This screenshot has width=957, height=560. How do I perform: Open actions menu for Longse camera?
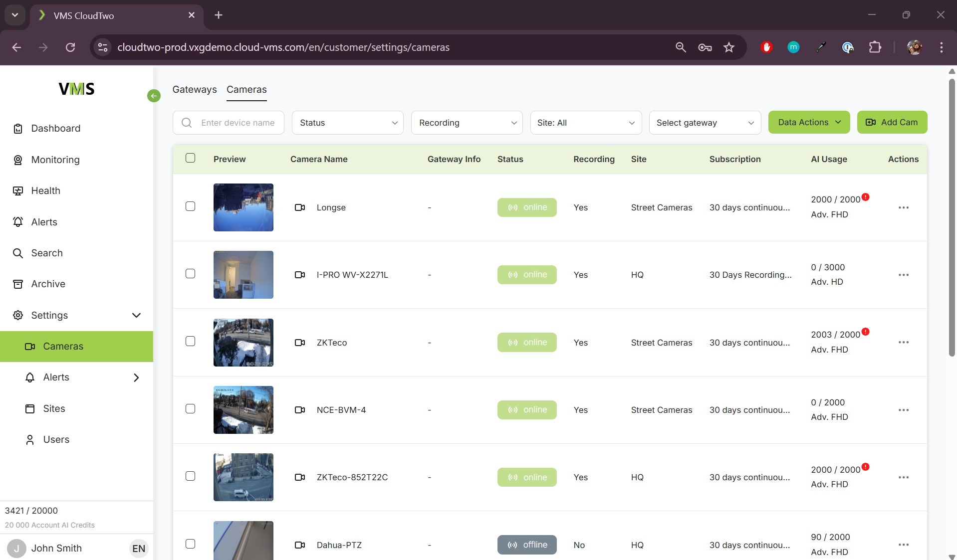pos(903,207)
